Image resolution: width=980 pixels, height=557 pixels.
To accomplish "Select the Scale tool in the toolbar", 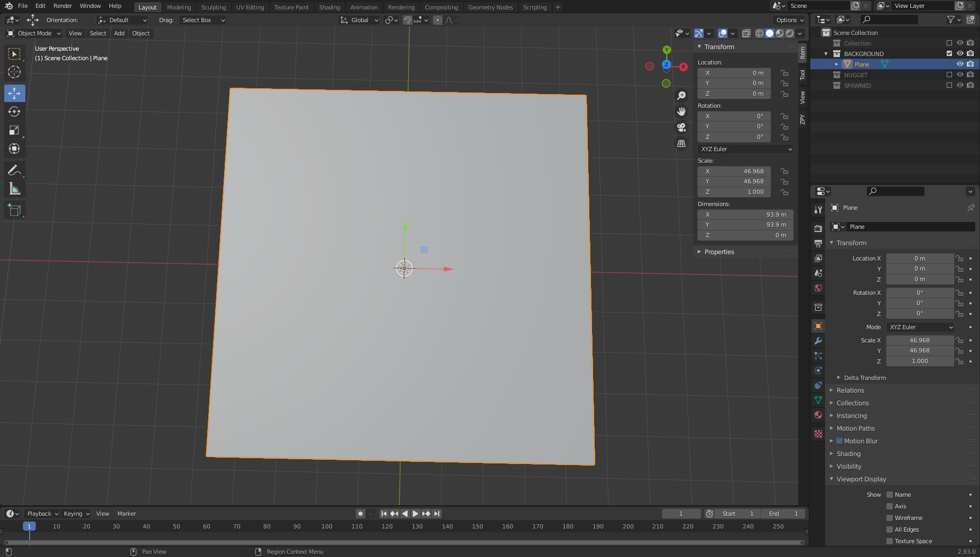I will pos(14,130).
